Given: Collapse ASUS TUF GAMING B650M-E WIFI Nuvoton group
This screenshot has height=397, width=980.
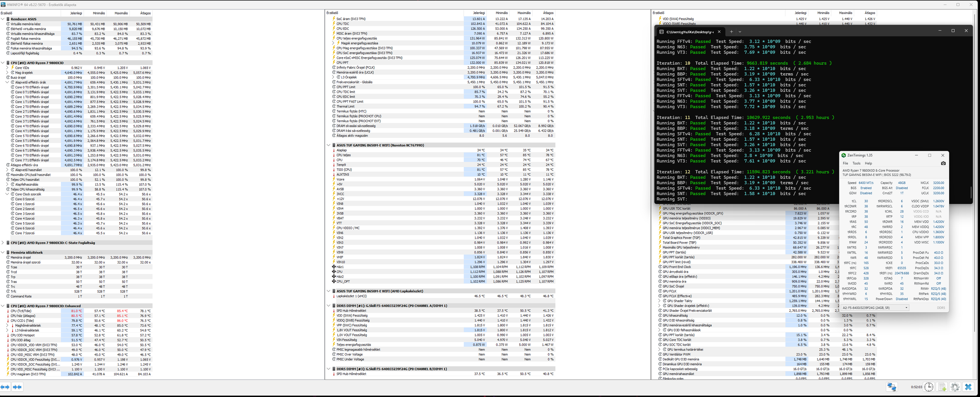Looking at the screenshot, I should [329, 145].
